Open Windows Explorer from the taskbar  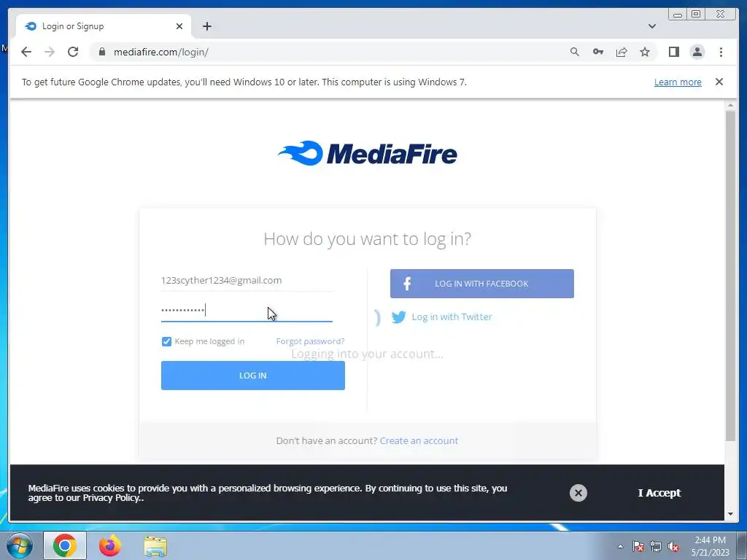[x=155, y=547]
